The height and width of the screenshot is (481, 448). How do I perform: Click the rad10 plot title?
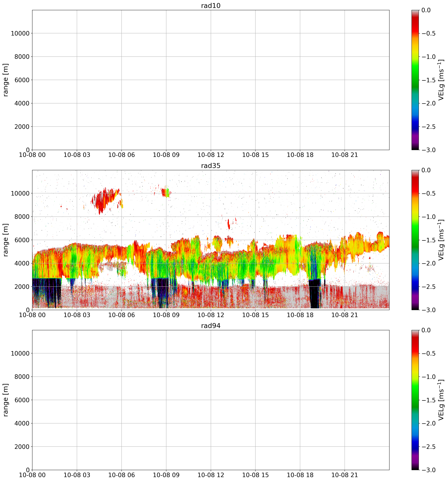[211, 6]
